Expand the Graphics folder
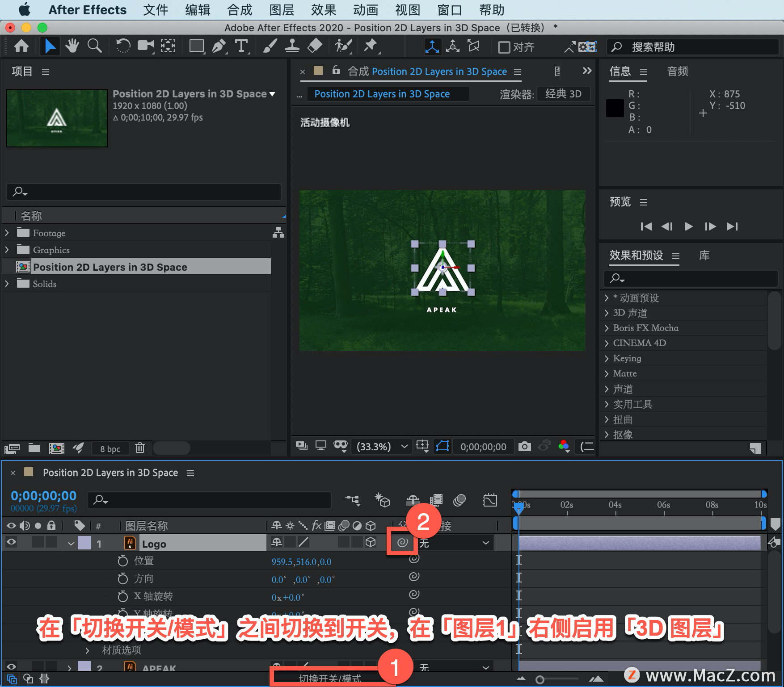The width and height of the screenshot is (784, 687). 7,250
